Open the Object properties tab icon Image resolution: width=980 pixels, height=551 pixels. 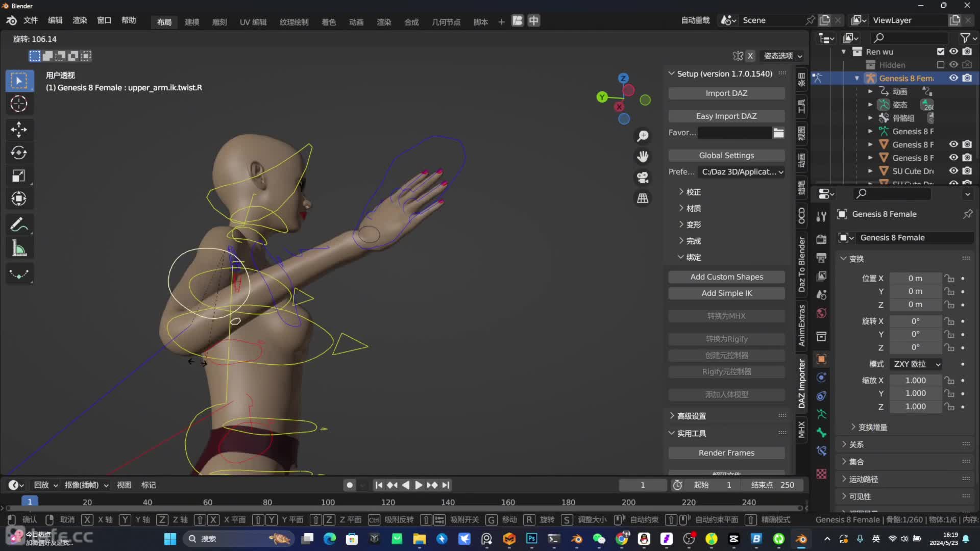click(821, 359)
